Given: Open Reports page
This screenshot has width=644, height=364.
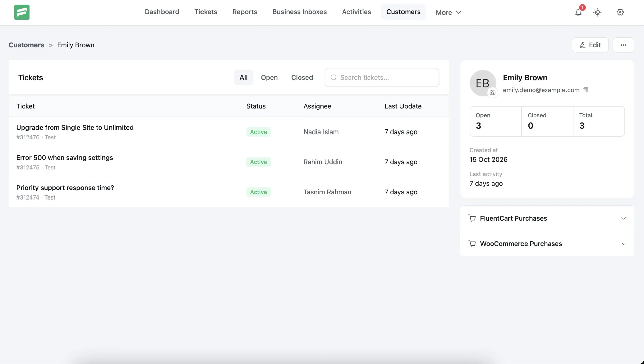Looking at the screenshot, I should 245,12.
